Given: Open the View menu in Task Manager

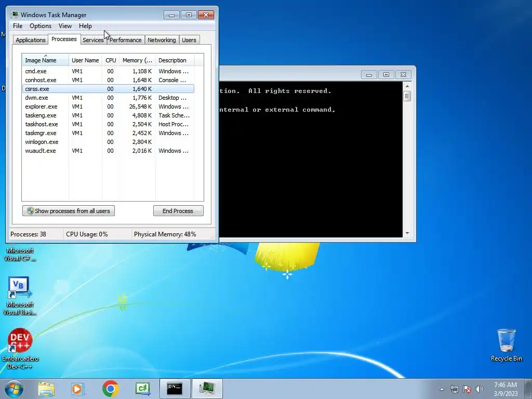Looking at the screenshot, I should pos(65,26).
